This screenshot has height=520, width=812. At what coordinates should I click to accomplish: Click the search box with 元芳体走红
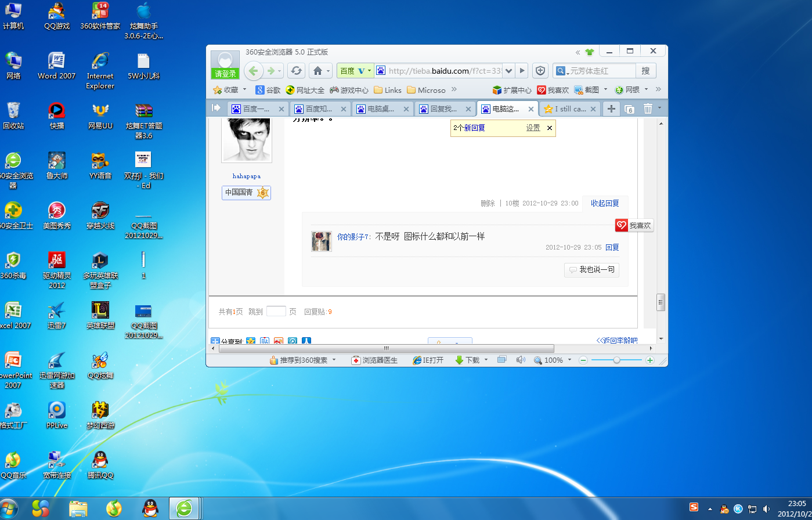tap(601, 71)
